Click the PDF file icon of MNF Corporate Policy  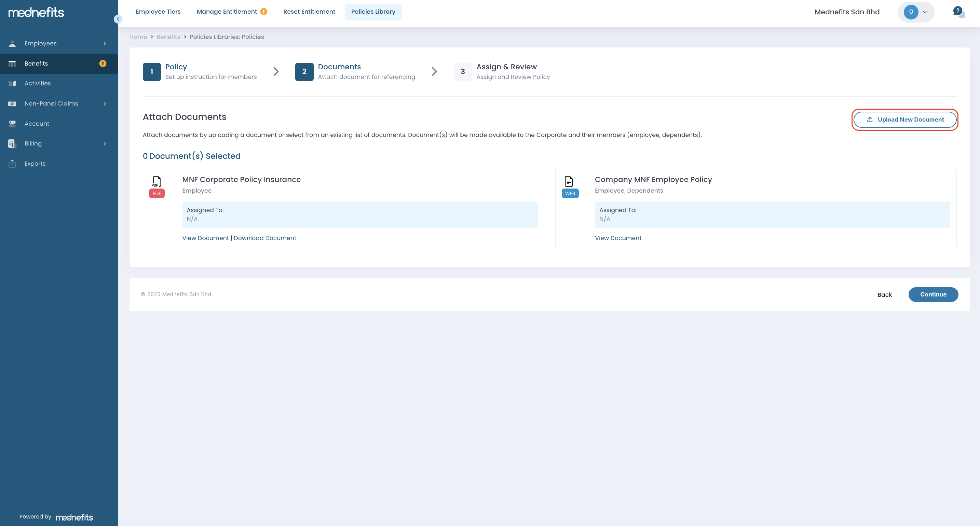156,181
